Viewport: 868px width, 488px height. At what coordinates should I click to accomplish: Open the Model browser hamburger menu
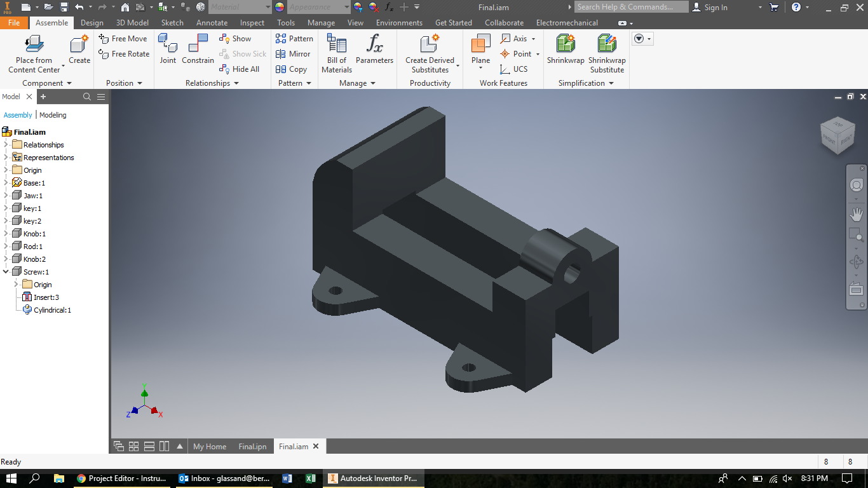(x=101, y=97)
